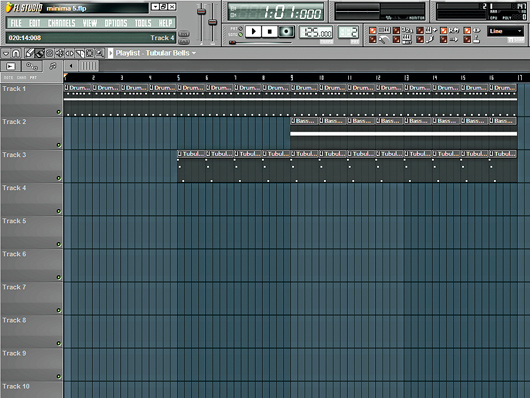
Task: Toggle the typing keyboard to piano option
Action: 396,40
